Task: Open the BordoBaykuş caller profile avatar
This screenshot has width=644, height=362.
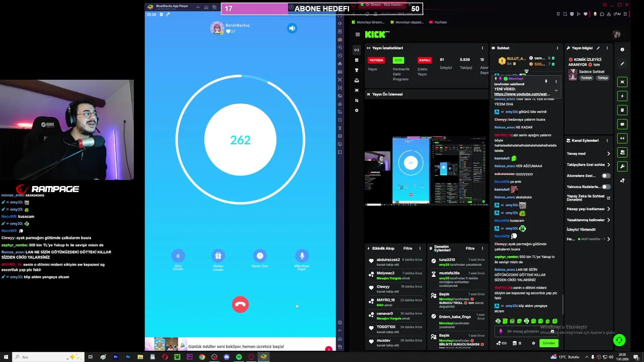Action: [217, 28]
